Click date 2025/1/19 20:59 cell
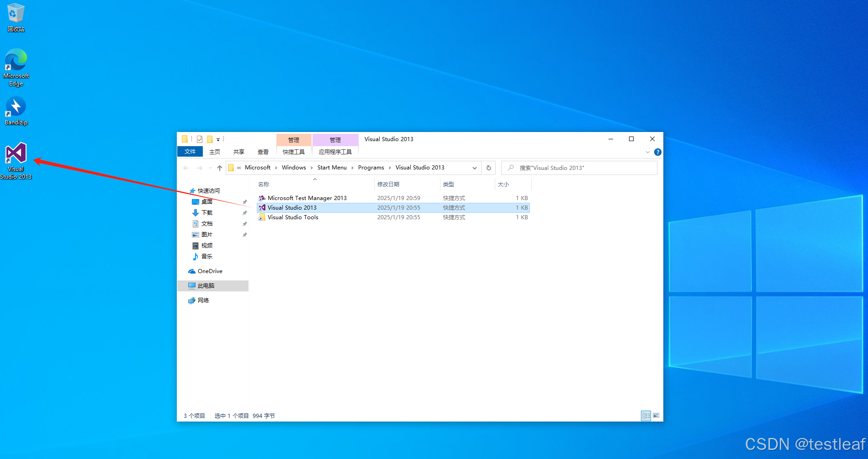 tap(399, 198)
